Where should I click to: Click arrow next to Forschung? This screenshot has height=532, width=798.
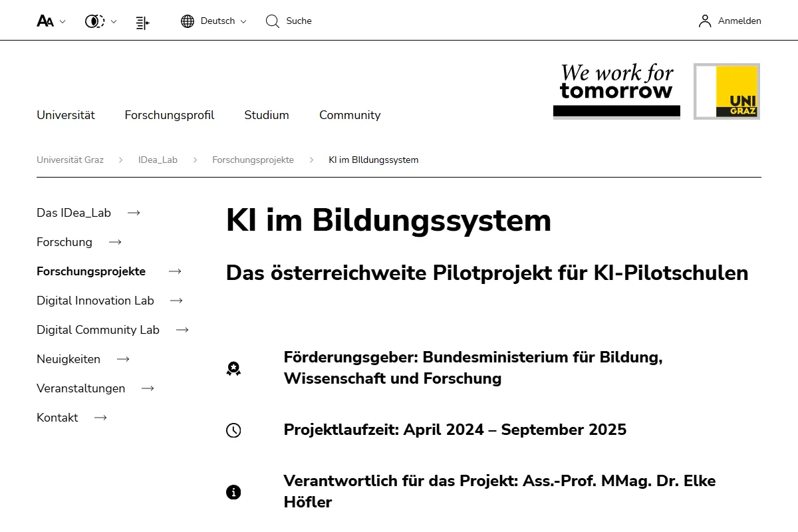(x=115, y=242)
